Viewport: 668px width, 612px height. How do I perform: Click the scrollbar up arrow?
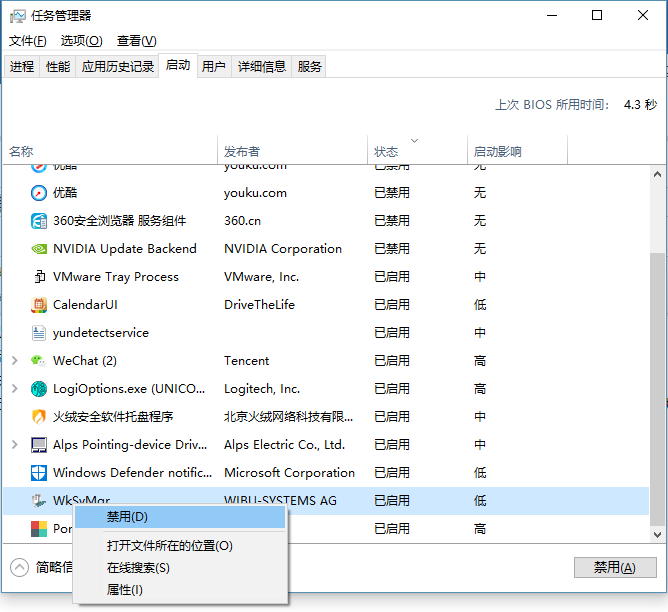(657, 174)
